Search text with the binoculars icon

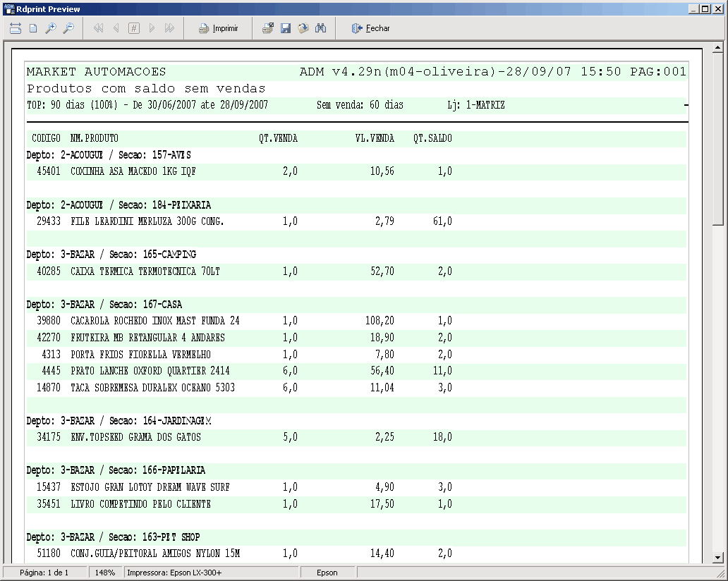[x=321, y=28]
